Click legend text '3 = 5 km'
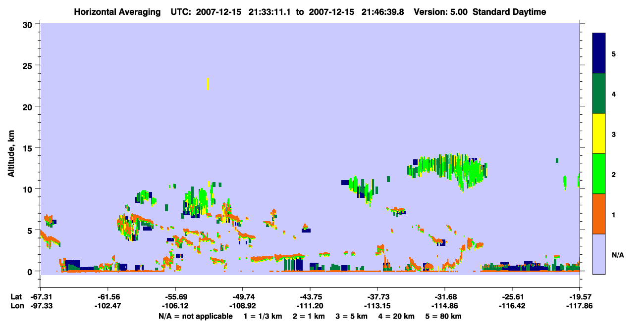644x330 pixels. click(352, 316)
